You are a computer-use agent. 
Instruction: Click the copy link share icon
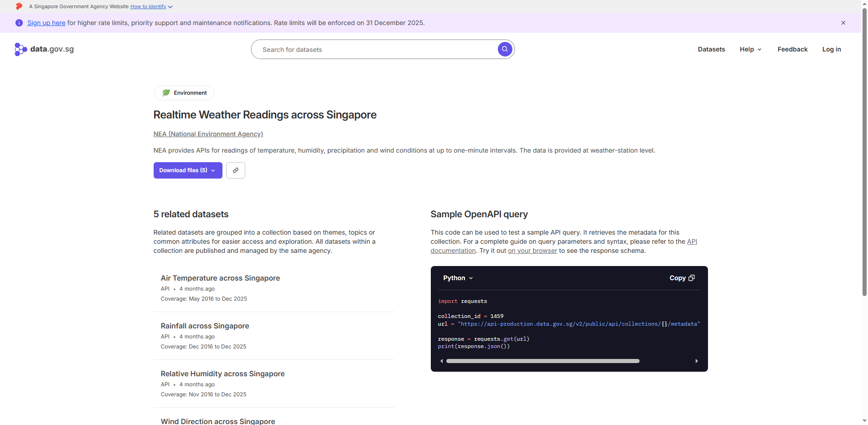click(236, 170)
